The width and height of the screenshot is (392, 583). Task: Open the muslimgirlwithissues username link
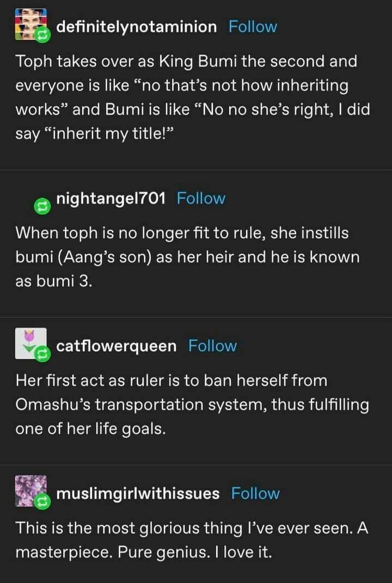138,494
